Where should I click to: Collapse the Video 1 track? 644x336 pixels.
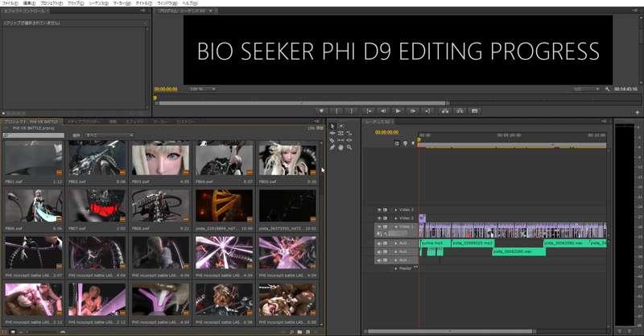point(396,226)
